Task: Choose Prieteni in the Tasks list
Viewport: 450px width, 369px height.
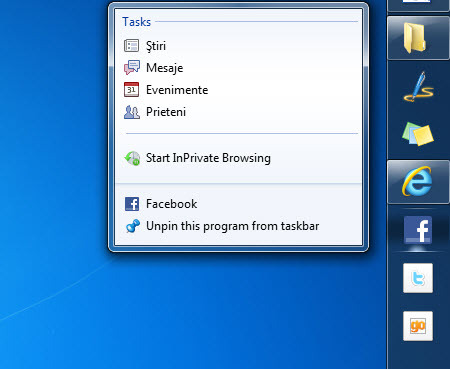Action: tap(238, 112)
